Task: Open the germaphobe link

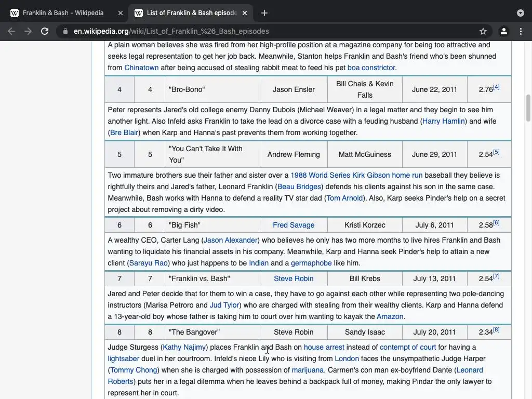Action: coord(311,263)
